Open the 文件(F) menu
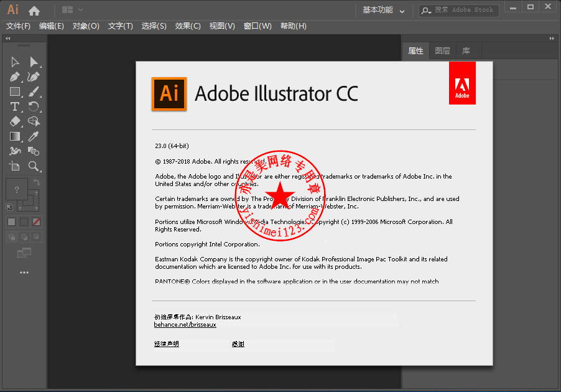The width and height of the screenshot is (561, 392). tap(18, 26)
